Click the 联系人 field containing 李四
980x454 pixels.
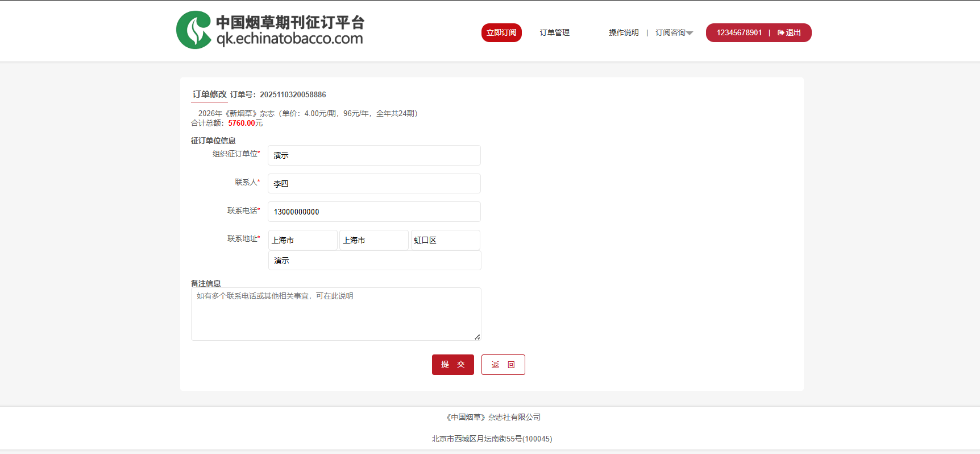pyautogui.click(x=374, y=184)
